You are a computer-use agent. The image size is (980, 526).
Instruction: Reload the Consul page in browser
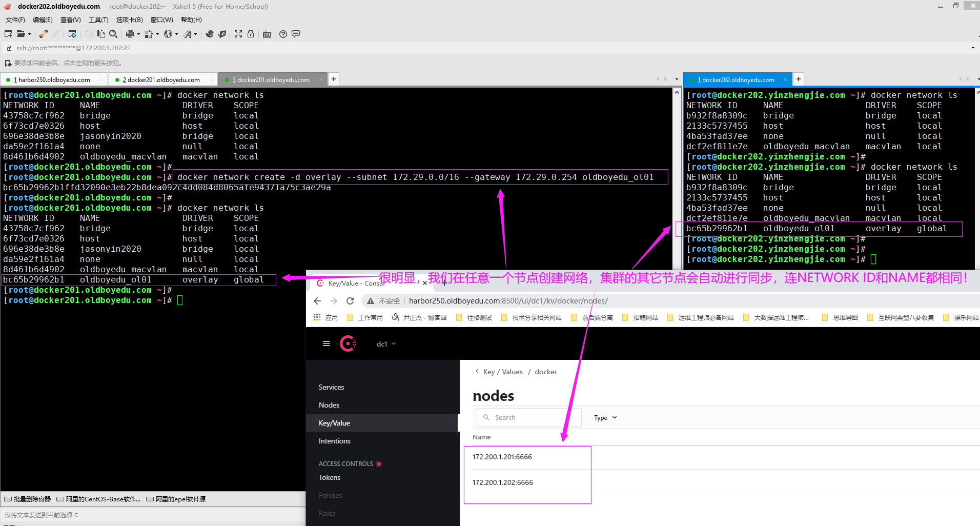point(350,301)
